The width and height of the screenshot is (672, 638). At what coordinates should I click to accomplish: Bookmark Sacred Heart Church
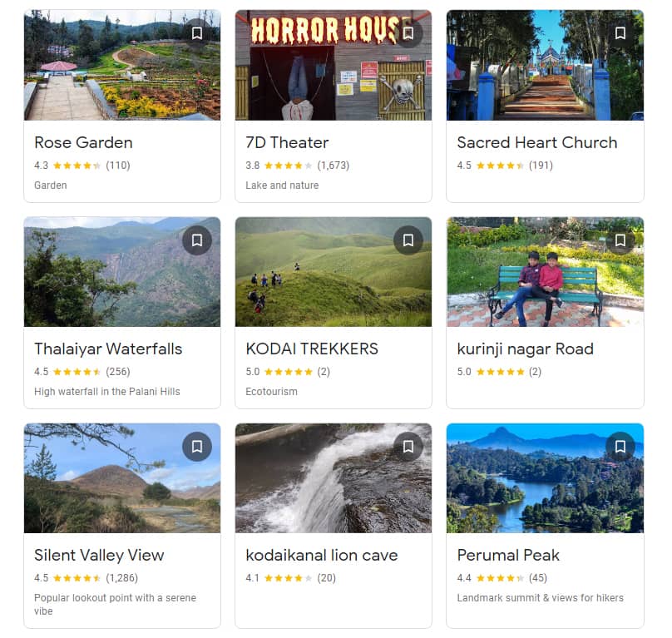click(x=620, y=33)
